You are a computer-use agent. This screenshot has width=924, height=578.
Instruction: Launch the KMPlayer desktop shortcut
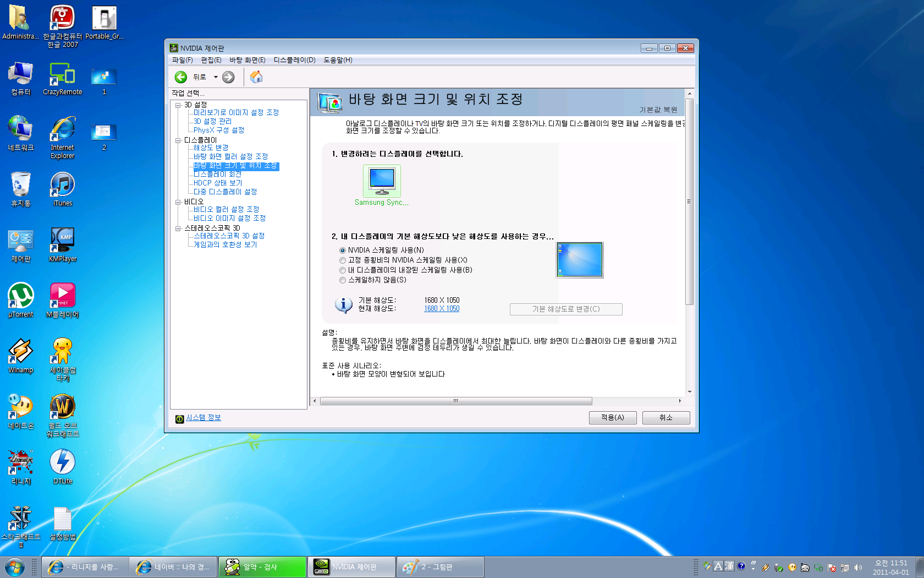coord(63,245)
